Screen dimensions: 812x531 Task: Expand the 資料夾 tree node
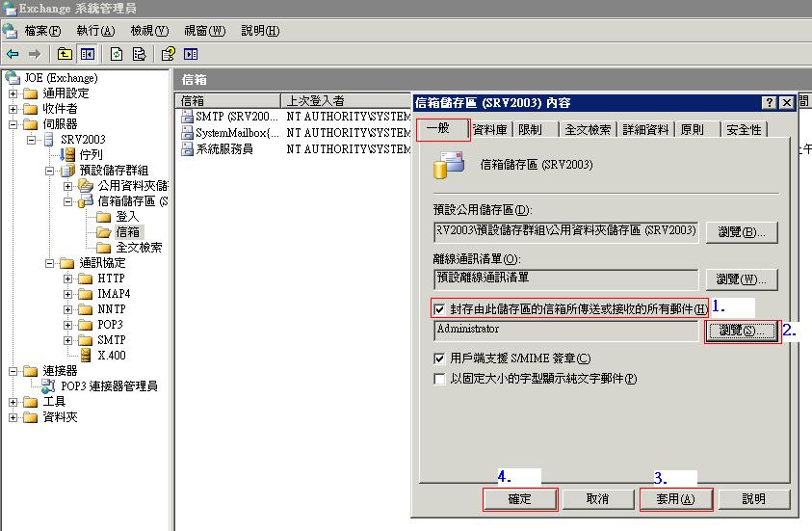(13, 417)
